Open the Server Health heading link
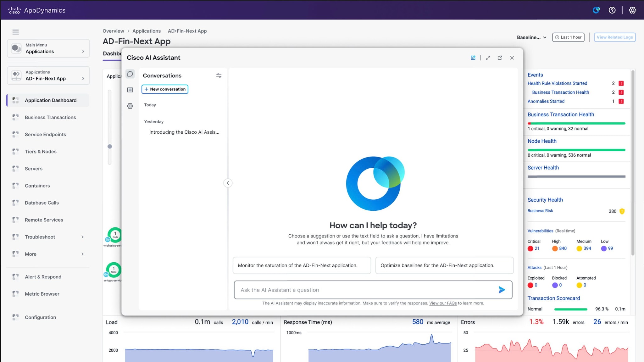Screen dimensions: 644x362 click(543, 168)
